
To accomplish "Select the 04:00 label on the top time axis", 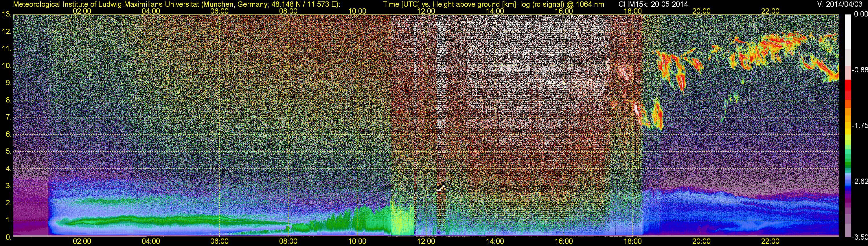I will pos(151,11).
